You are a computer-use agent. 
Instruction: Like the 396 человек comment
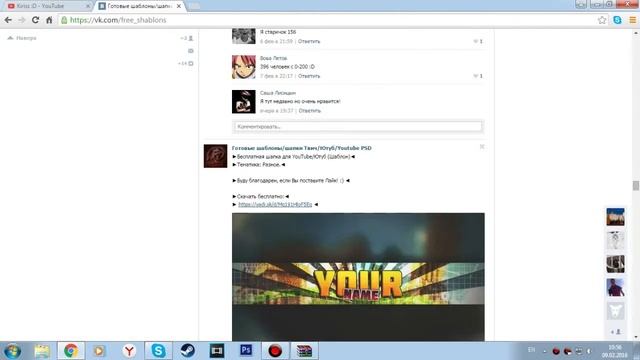478,76
